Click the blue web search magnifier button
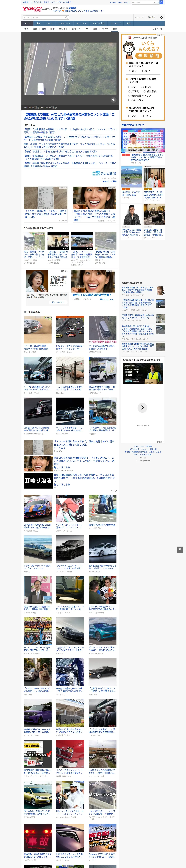The width and height of the screenshot is (186, 868). (x=161, y=2)
